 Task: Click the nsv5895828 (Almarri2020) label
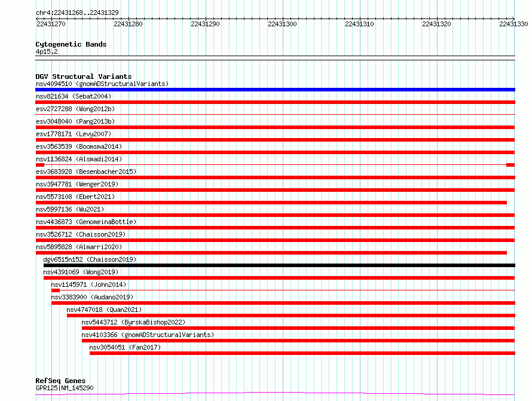79,247
